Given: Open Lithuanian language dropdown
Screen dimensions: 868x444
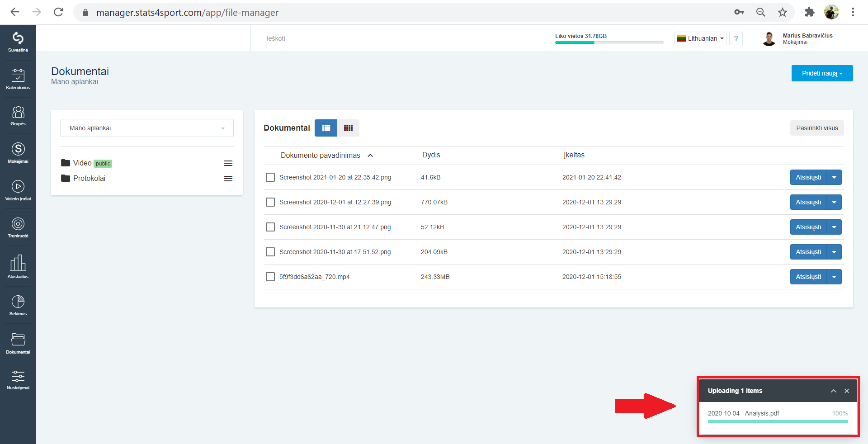Looking at the screenshot, I should (700, 38).
